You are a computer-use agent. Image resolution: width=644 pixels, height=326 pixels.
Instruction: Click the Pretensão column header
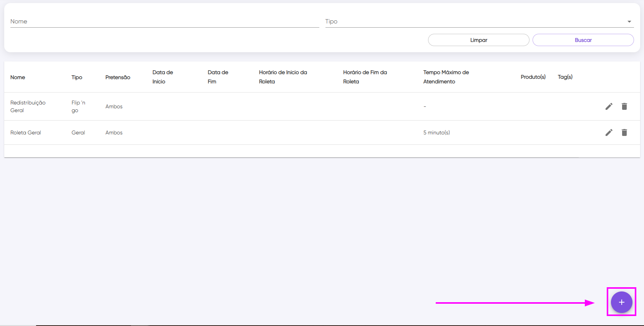pos(118,77)
